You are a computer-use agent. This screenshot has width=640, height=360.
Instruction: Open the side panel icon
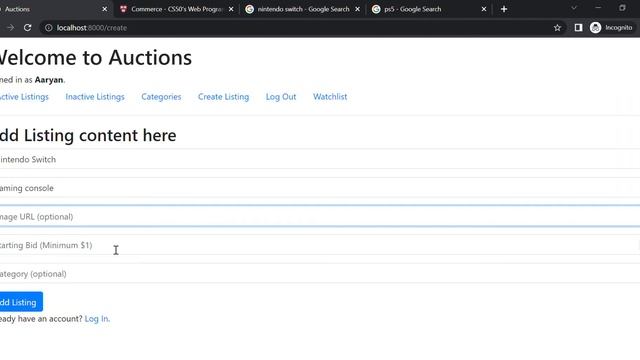click(x=578, y=28)
